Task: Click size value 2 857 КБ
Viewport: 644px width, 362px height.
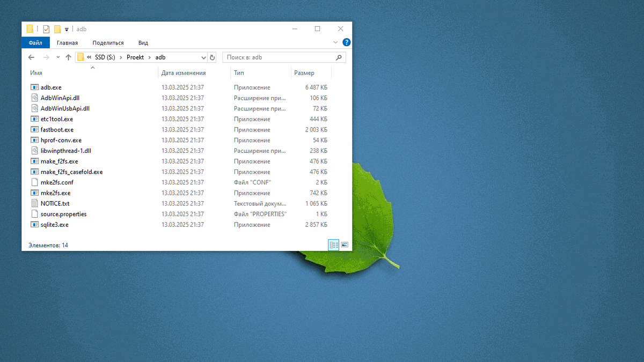Action: tap(316, 225)
